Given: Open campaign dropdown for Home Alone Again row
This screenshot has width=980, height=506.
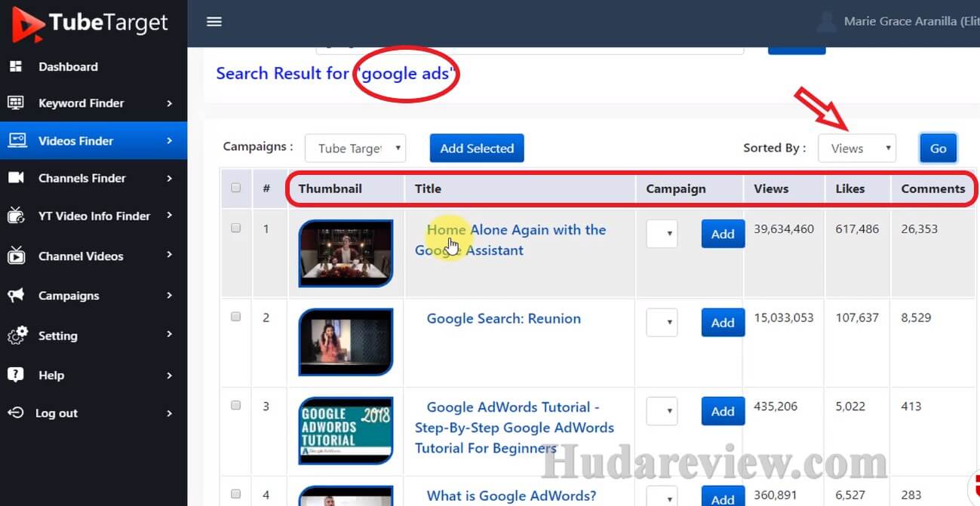Looking at the screenshot, I should (662, 234).
